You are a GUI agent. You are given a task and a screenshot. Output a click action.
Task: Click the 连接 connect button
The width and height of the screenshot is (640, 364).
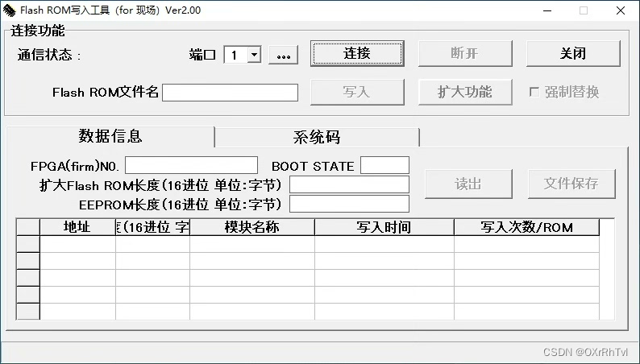point(357,53)
